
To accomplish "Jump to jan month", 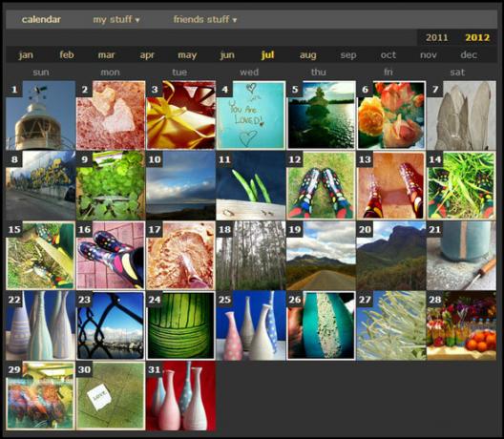I will (x=26, y=55).
